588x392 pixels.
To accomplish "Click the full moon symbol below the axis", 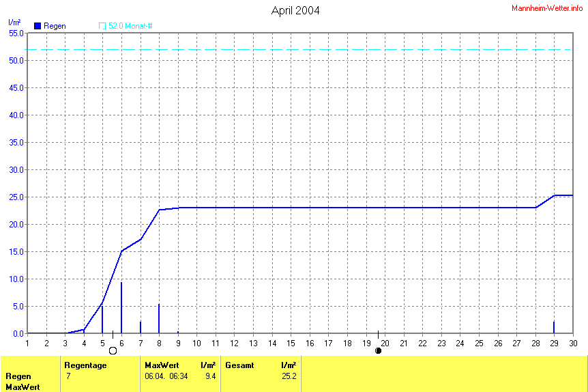I will point(113,350).
